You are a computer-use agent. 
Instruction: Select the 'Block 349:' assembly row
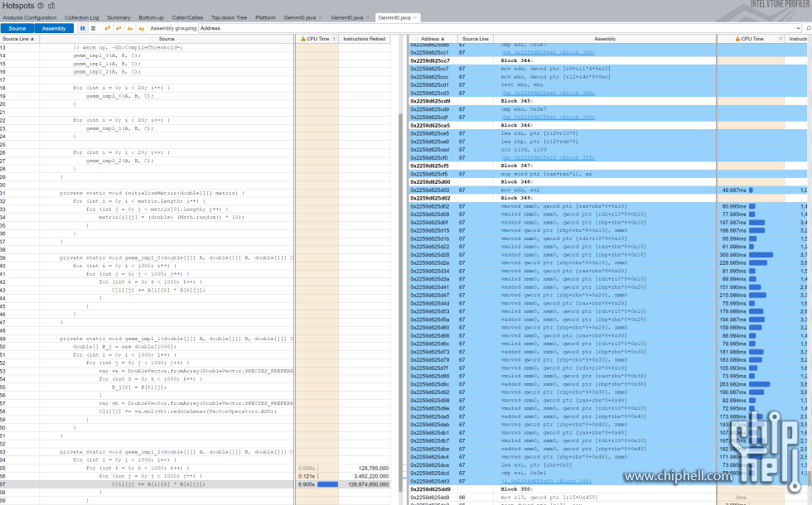click(608, 198)
